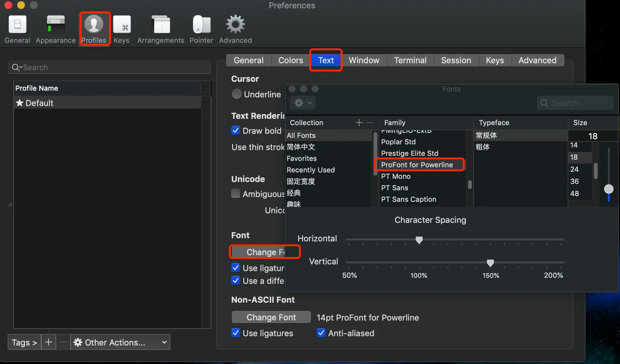Click the Horizontal character spacing slider

[x=419, y=239]
